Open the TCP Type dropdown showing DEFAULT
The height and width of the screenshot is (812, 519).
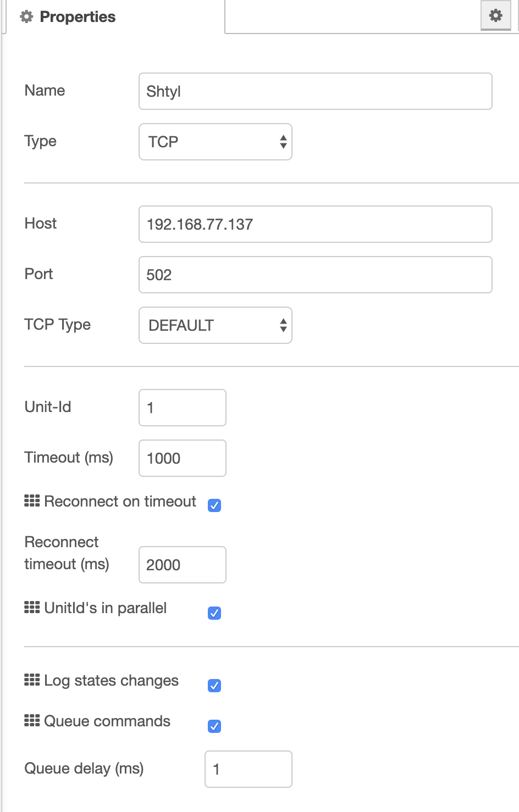coord(215,325)
